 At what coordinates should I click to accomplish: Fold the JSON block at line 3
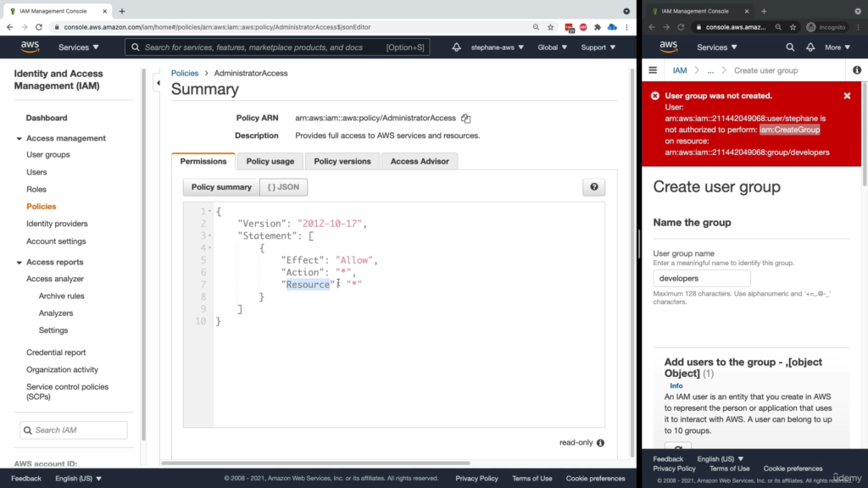tap(209, 236)
